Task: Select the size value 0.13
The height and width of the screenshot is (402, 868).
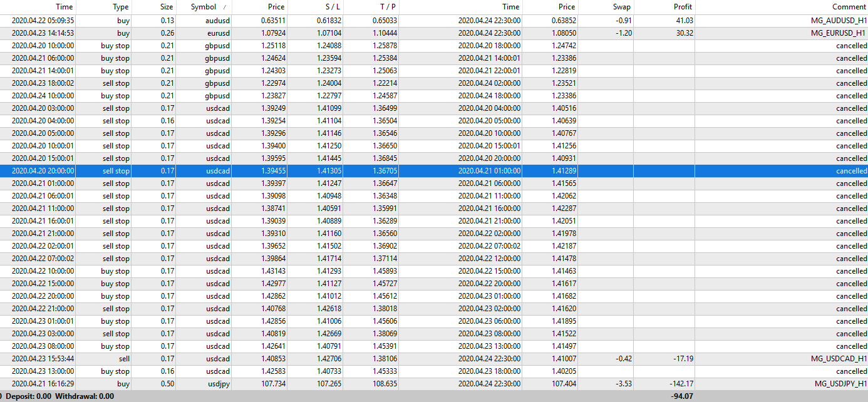Action: click(167, 21)
